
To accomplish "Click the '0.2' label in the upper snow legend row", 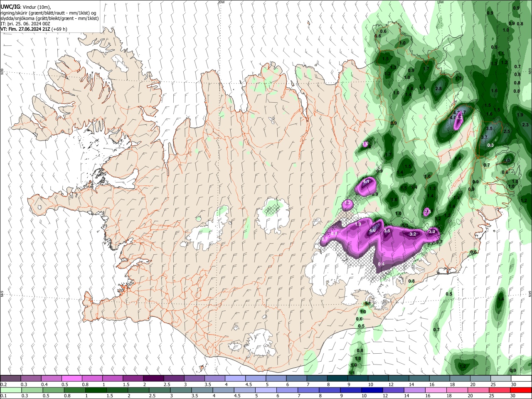I will pos(3,384).
